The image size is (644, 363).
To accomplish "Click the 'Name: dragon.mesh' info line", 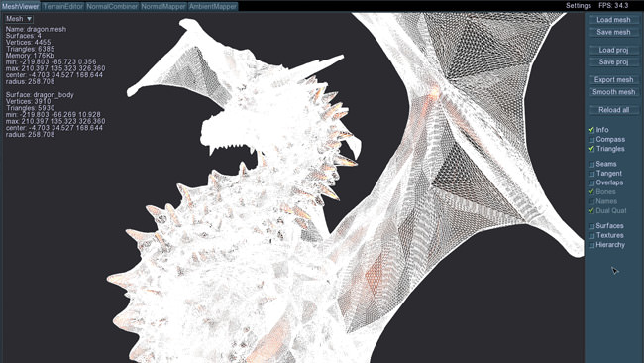I will tap(36, 29).
